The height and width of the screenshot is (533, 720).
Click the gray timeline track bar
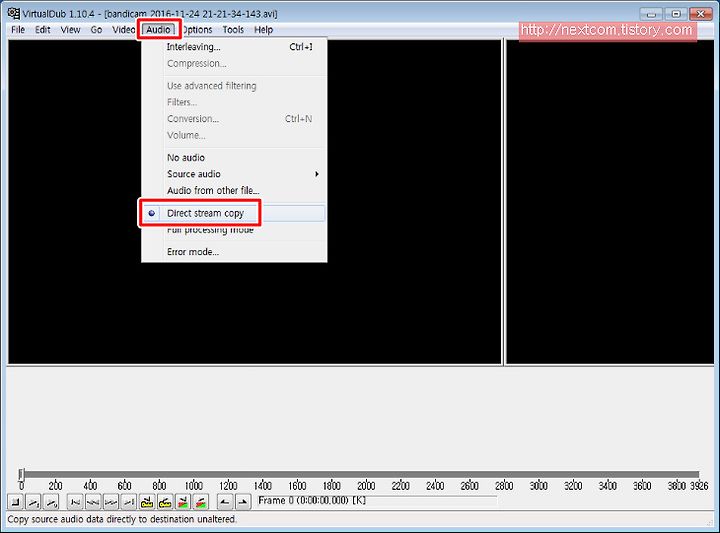360,474
